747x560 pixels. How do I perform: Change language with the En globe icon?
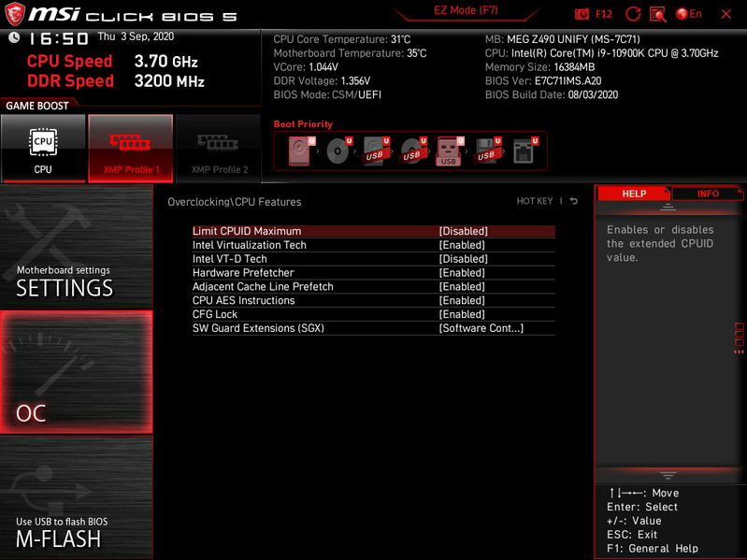(688, 14)
